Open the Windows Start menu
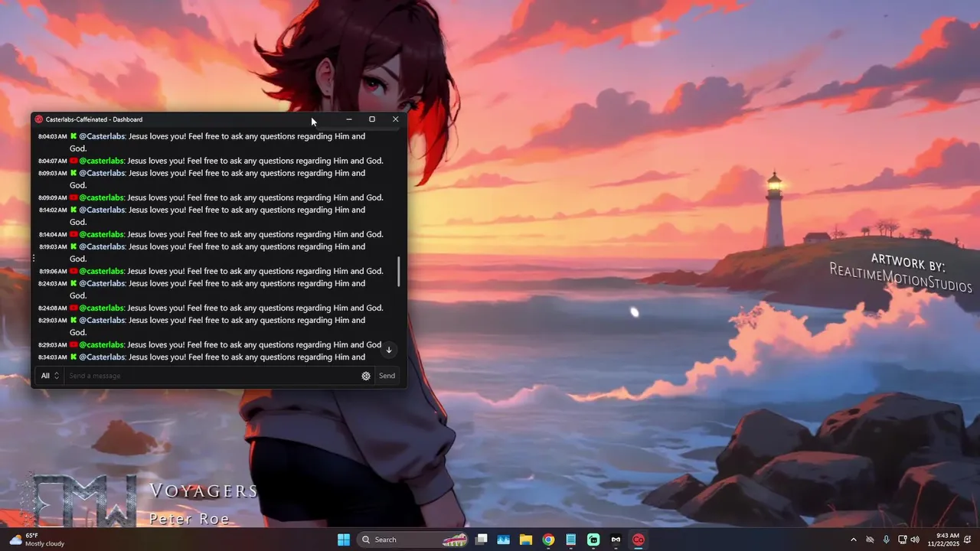Screen dimensions: 980x551 pyautogui.click(x=343, y=540)
